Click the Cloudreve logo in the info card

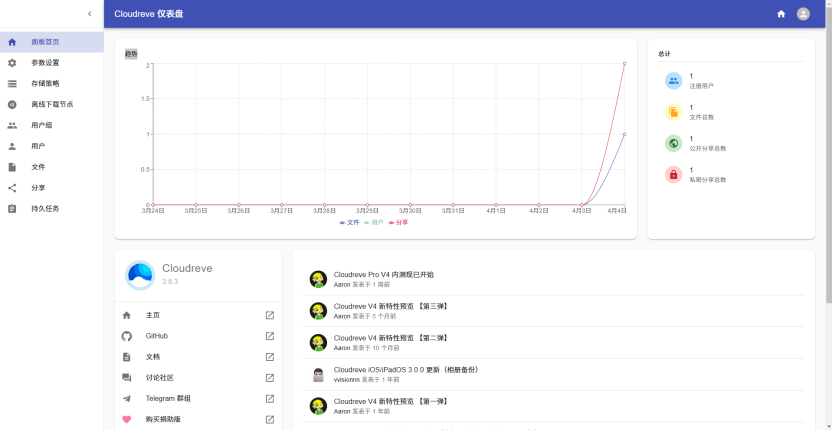pos(140,275)
